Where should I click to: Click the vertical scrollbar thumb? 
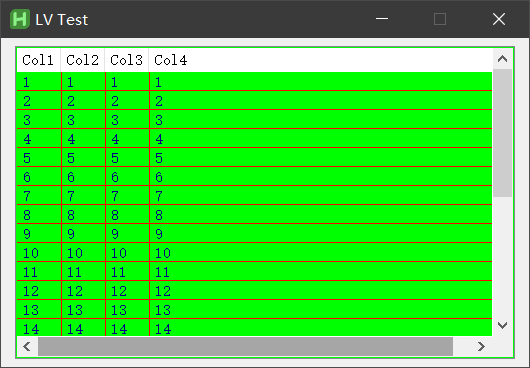click(502, 133)
